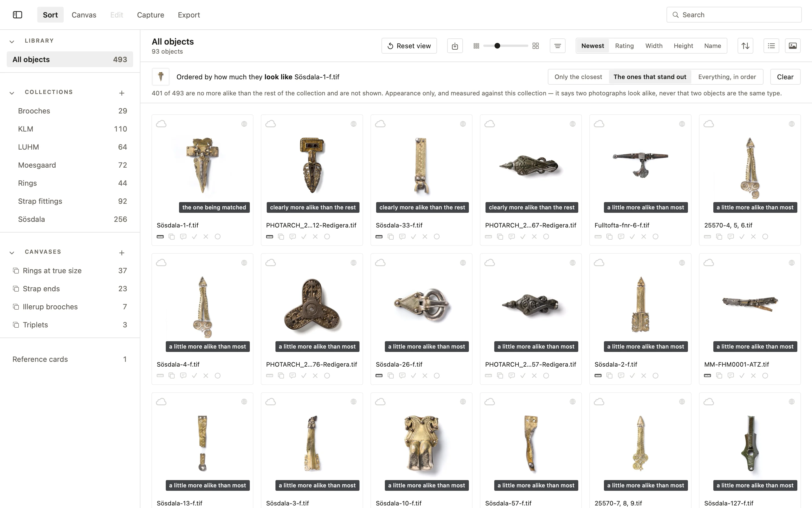Select 'Only the closest' option
Viewport: 812px width, 508px height.
[x=578, y=77]
